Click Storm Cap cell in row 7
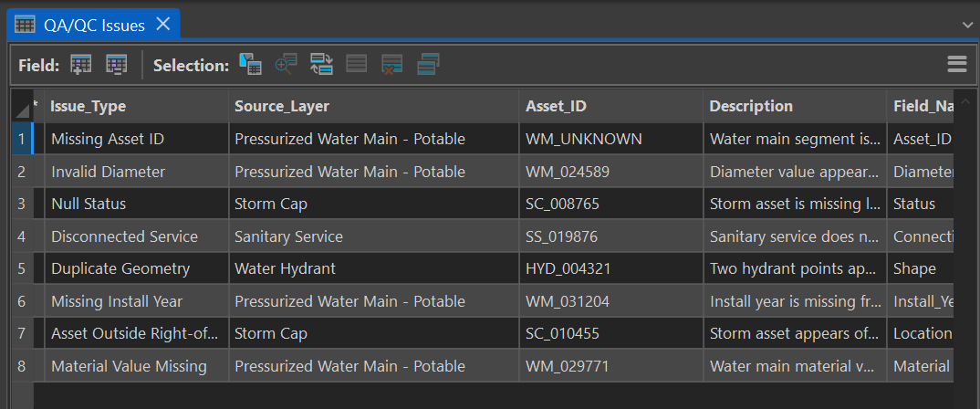Screen dimensions: 980x409 click(374, 334)
